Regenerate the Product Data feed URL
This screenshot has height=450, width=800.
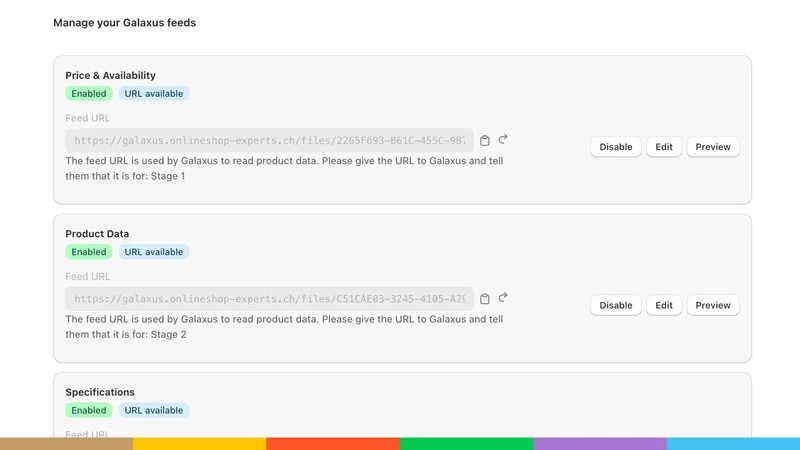coord(503,297)
